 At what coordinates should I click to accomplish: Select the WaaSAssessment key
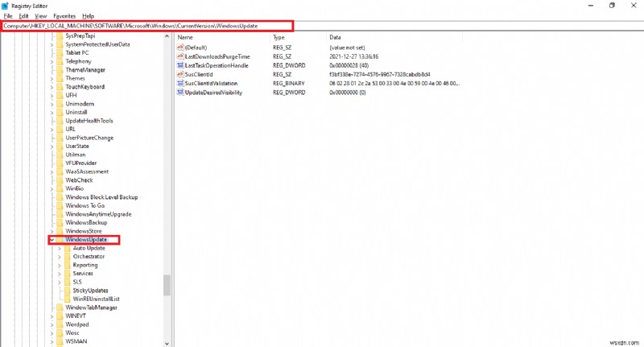pyautogui.click(x=87, y=171)
